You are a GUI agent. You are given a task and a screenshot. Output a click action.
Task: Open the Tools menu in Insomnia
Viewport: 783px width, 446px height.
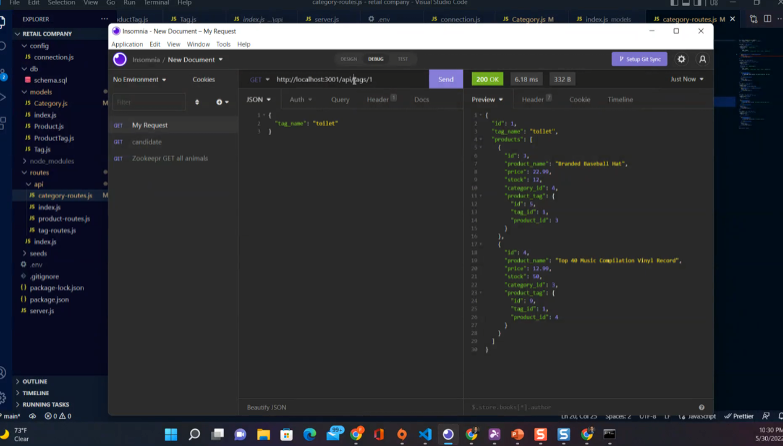click(x=223, y=44)
